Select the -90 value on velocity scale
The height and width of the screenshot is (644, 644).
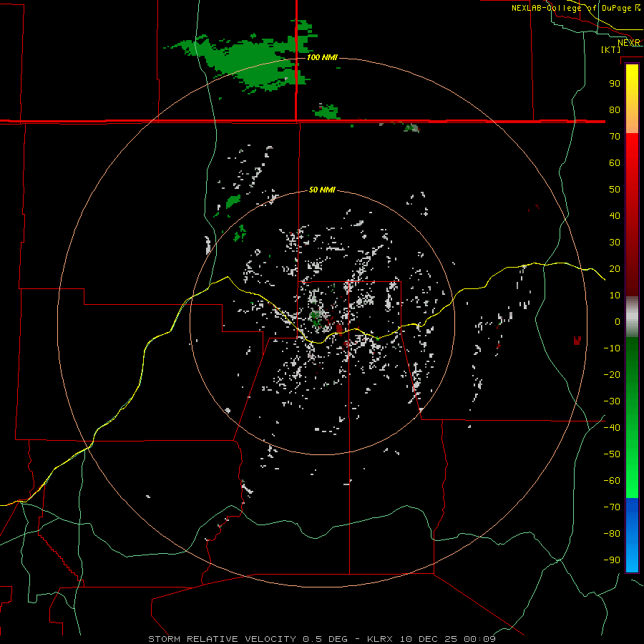pos(612,560)
